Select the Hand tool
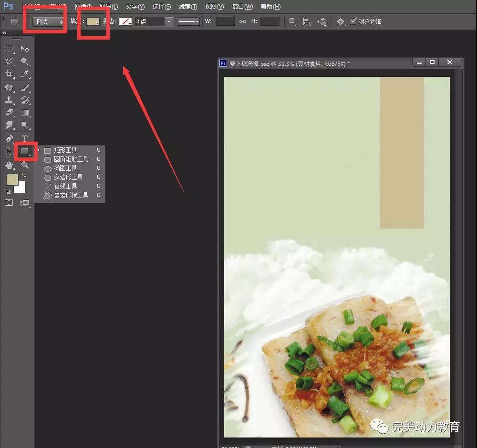This screenshot has width=477, height=448. pyautogui.click(x=9, y=165)
